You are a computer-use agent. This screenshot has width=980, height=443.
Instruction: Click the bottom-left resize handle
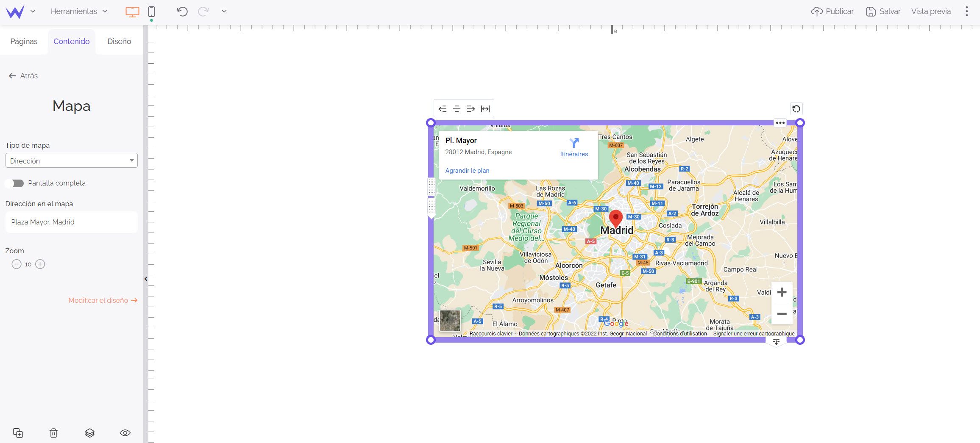click(431, 340)
